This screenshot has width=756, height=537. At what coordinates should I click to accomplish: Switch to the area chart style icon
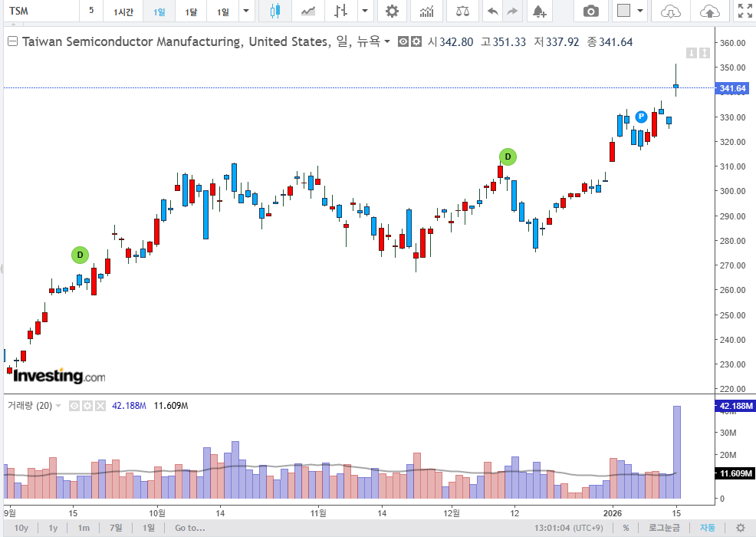(x=308, y=12)
